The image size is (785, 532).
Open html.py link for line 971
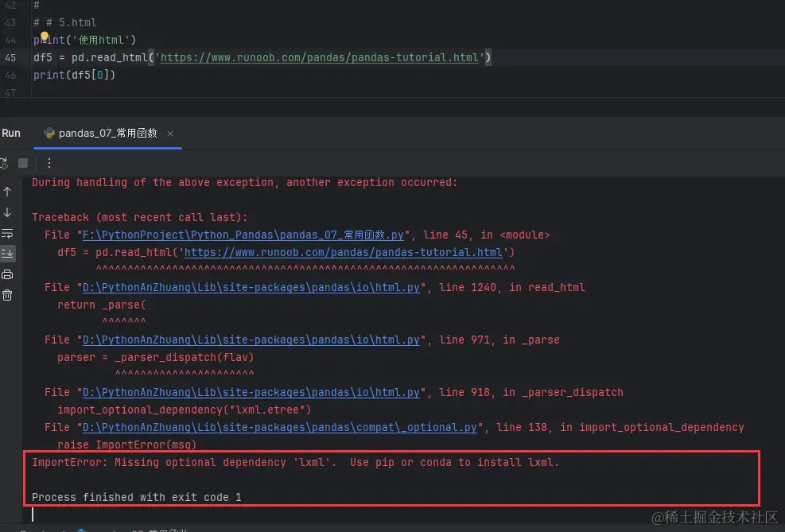coord(251,340)
